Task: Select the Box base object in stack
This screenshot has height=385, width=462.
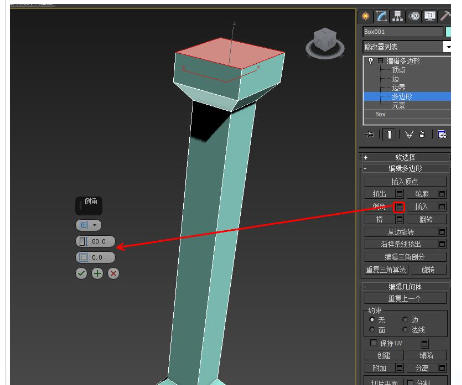Action: pos(380,114)
